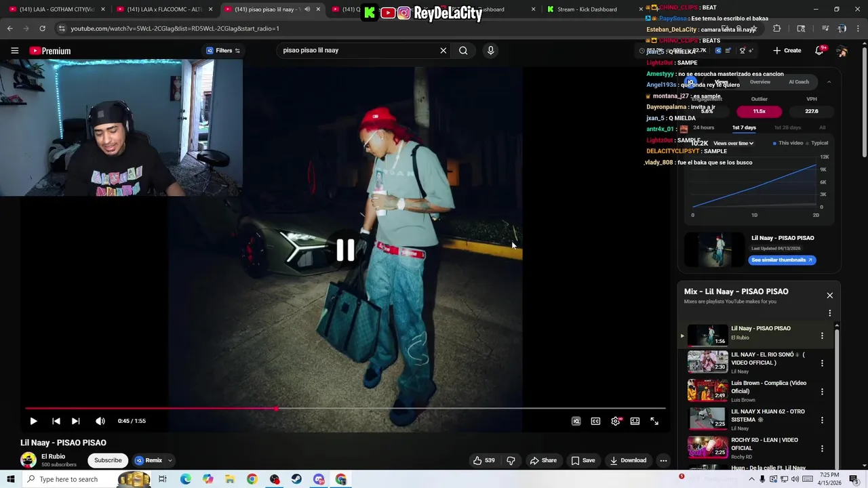Select 1st 7 days time range
868x488 pixels.
tap(744, 127)
